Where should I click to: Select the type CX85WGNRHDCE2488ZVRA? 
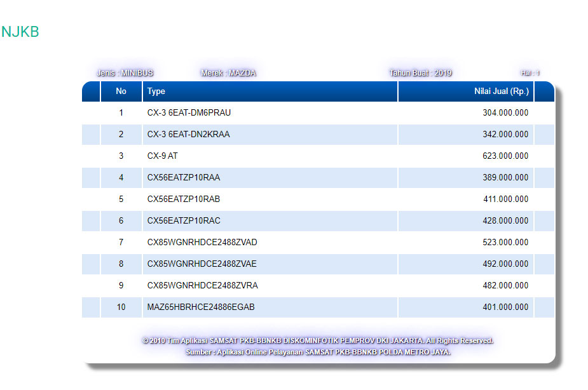pyautogui.click(x=203, y=285)
